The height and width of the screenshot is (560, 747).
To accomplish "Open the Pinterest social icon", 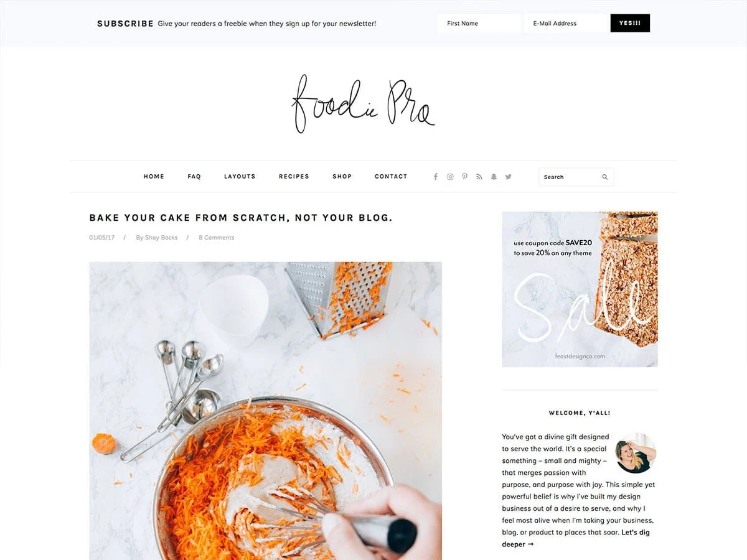I will [x=464, y=177].
